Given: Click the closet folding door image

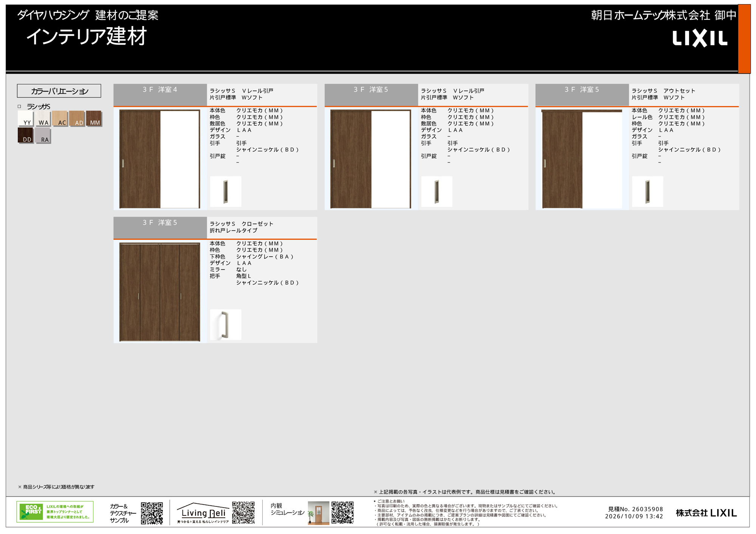Looking at the screenshot, I should [x=160, y=292].
